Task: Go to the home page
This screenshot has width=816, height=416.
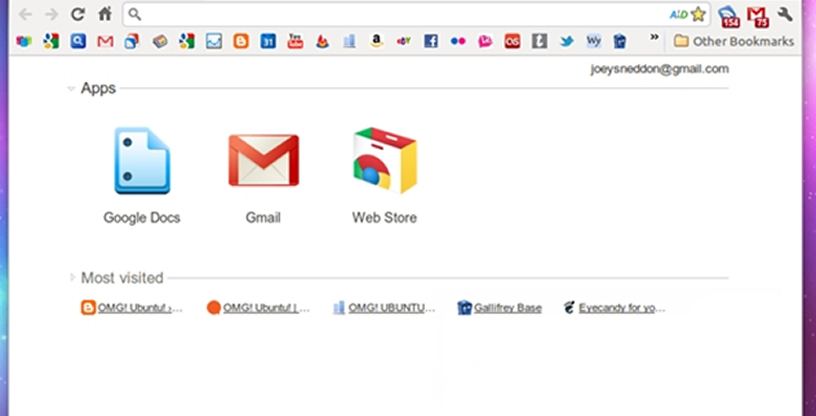Action: point(106,14)
